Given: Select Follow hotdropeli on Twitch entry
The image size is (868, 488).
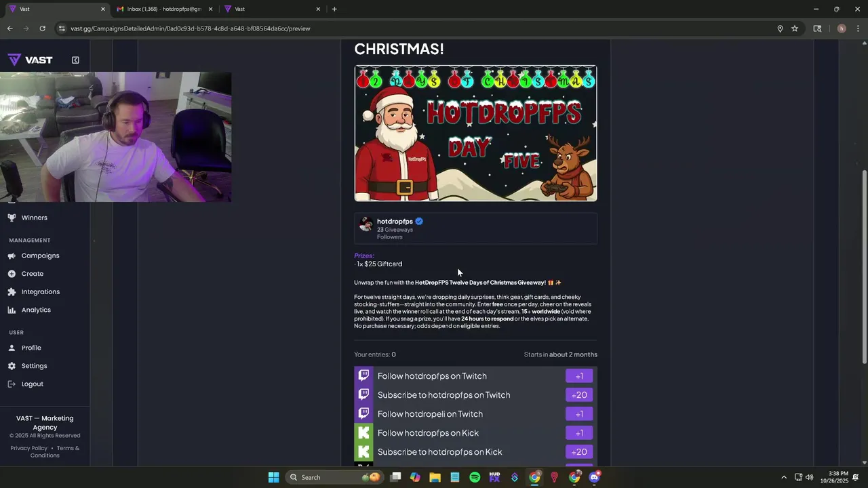Looking at the screenshot, I should click(475, 414).
